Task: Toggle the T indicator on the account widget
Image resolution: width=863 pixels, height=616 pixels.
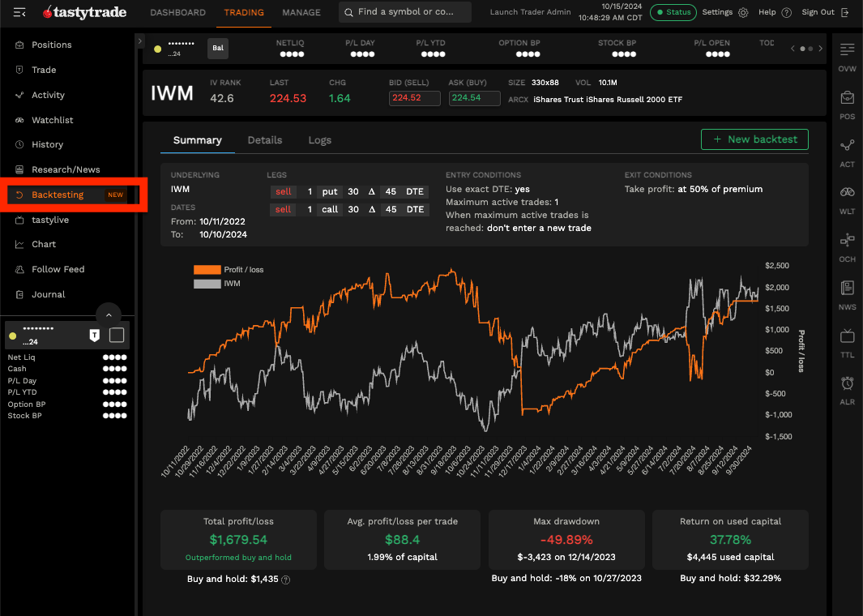Action: click(95, 333)
